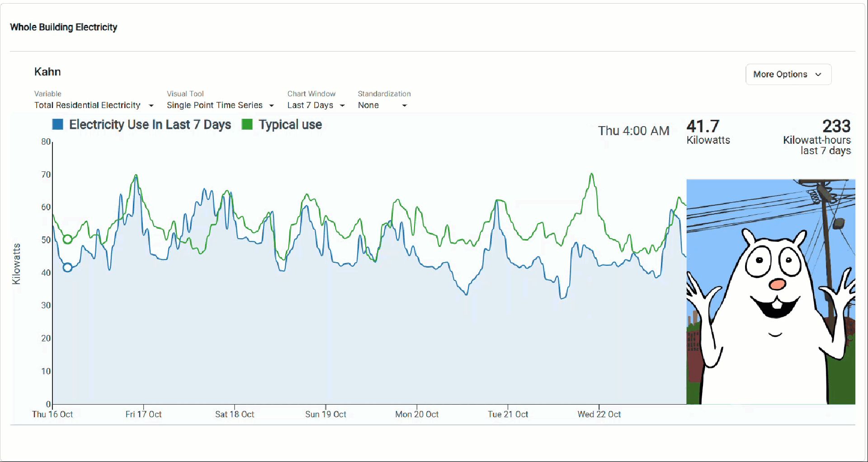Click the Wed 22 Oct axis label
This screenshot has height=462, width=868.
[599, 414]
